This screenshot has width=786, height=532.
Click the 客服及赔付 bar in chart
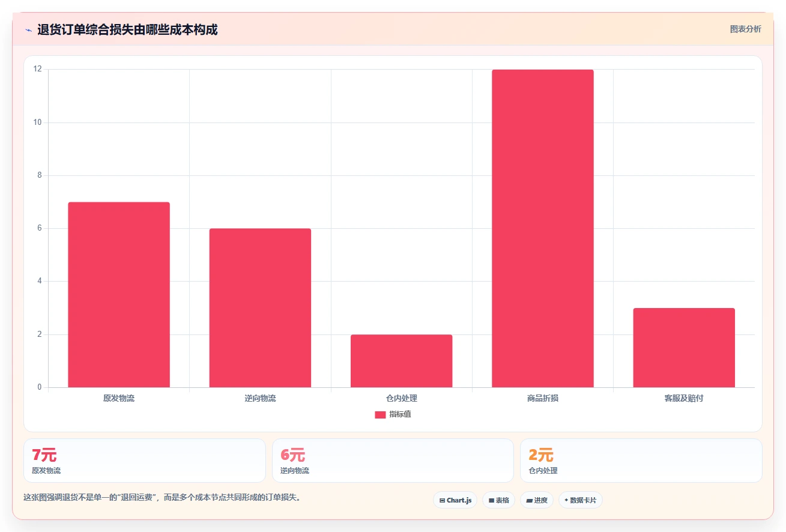point(684,348)
